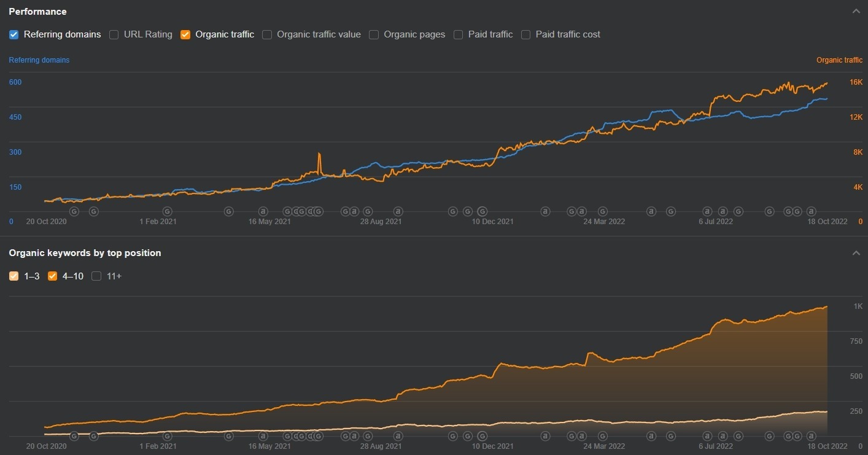Image resolution: width=868 pixels, height=455 pixels.
Task: Click the orange Organic traffic axis label
Action: (x=839, y=60)
